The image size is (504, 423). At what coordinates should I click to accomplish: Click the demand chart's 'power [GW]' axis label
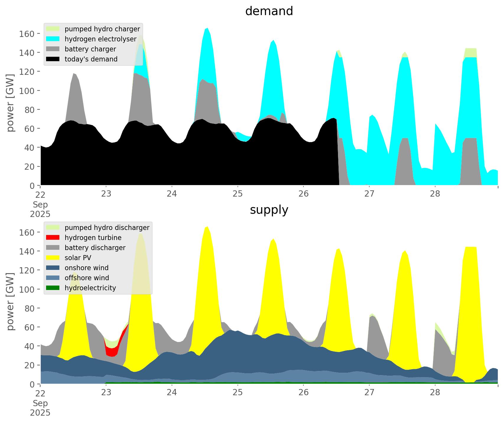coord(10,103)
